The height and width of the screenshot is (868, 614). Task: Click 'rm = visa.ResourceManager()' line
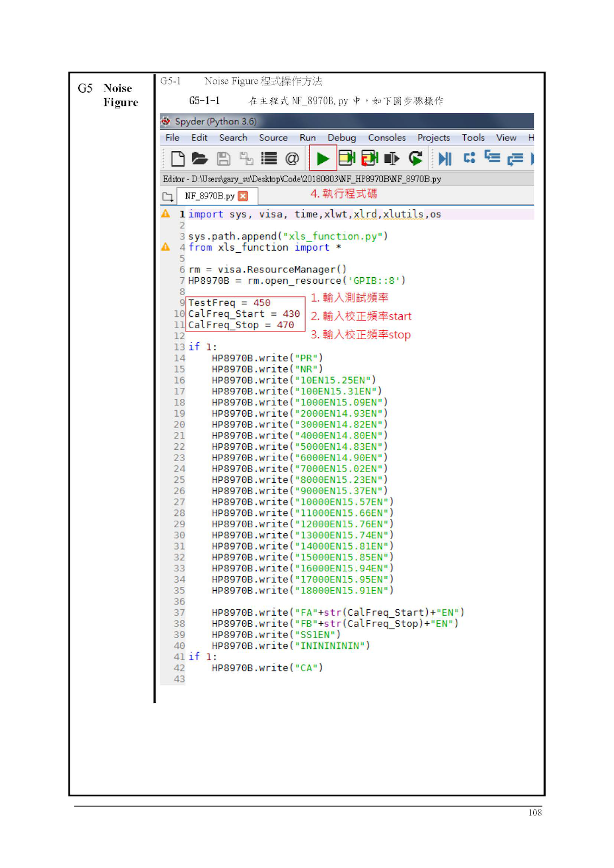click(x=267, y=270)
